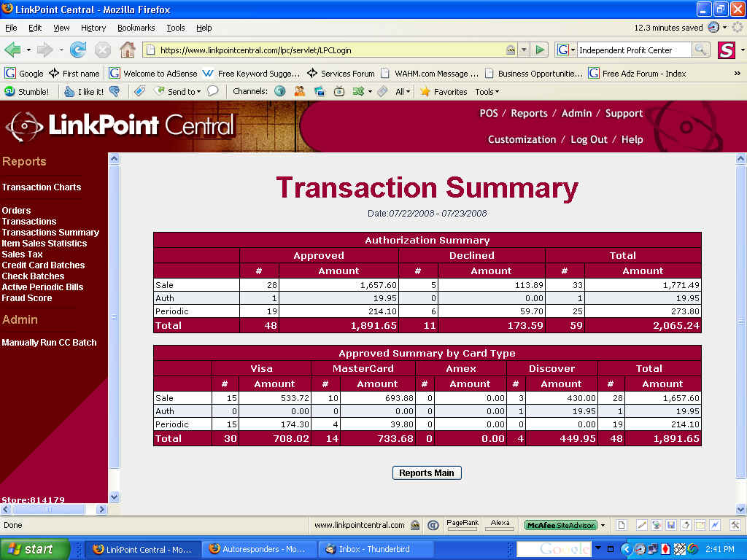
Task: Click the search magnifier icon
Action: pos(700,50)
